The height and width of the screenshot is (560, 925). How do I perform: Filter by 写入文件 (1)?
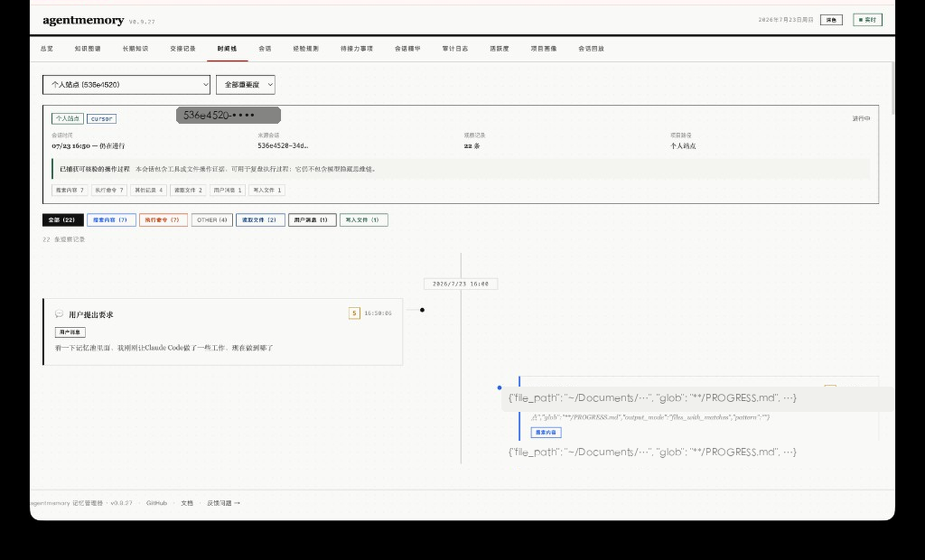point(364,220)
